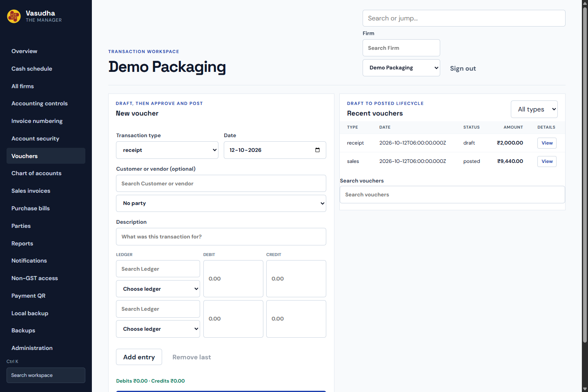588x392 pixels.
Task: Click the Search vouchers field
Action: (x=452, y=195)
